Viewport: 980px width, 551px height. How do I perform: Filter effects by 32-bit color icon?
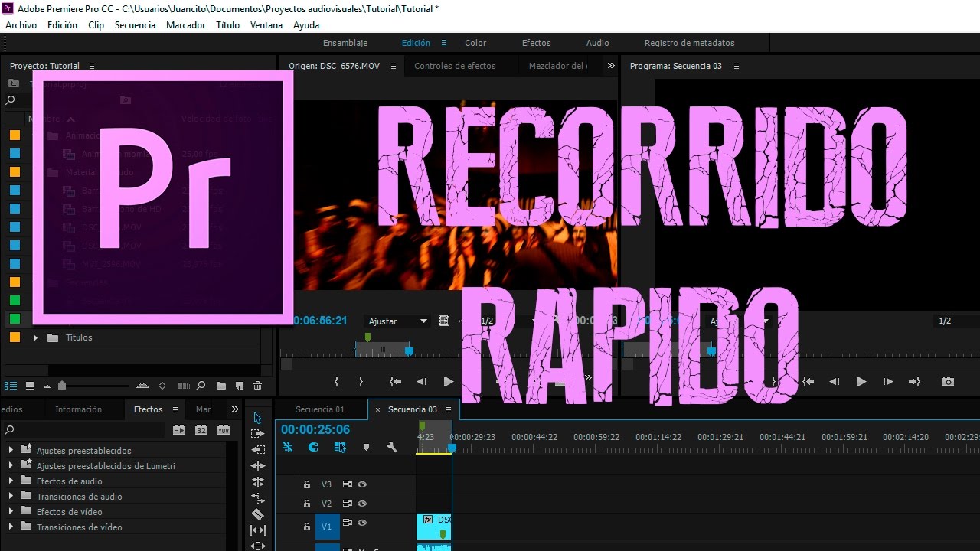pyautogui.click(x=201, y=430)
